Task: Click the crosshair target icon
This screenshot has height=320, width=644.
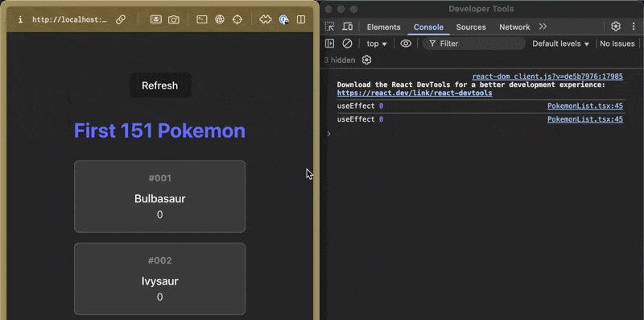Action: 237,19
